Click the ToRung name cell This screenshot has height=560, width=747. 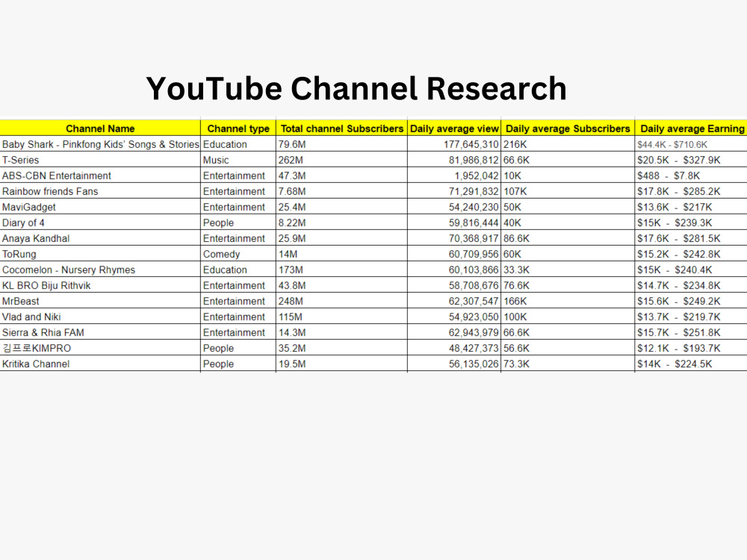point(100,255)
